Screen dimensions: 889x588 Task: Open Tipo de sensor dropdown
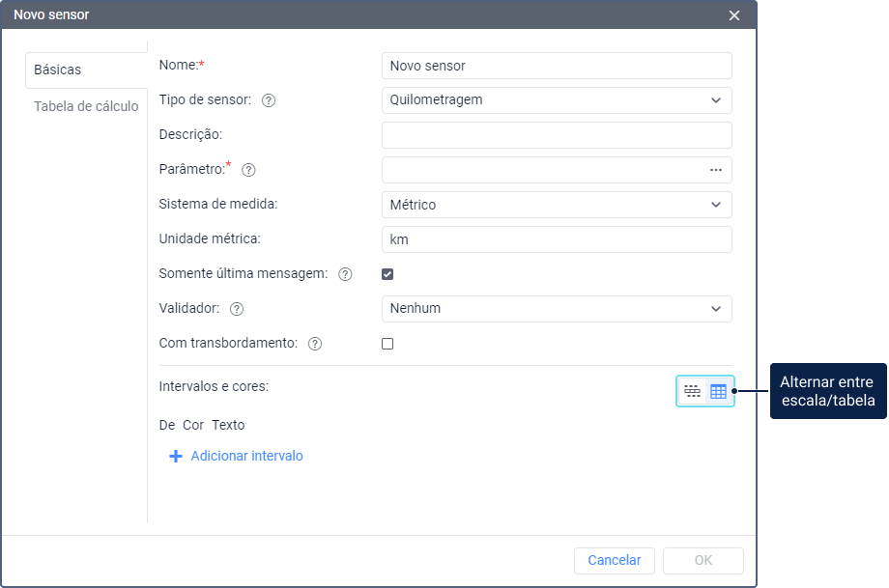click(557, 100)
